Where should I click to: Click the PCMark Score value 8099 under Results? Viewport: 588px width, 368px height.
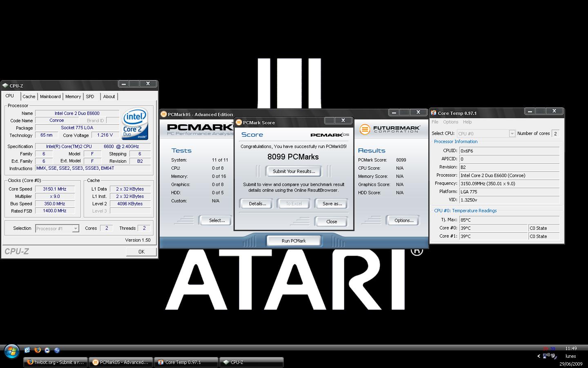pos(401,160)
